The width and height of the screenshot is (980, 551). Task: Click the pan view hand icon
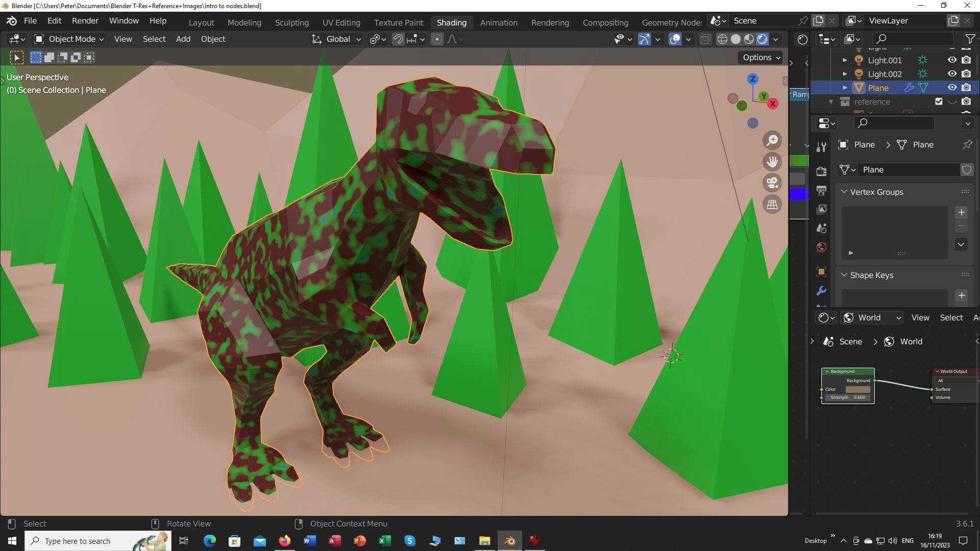772,162
